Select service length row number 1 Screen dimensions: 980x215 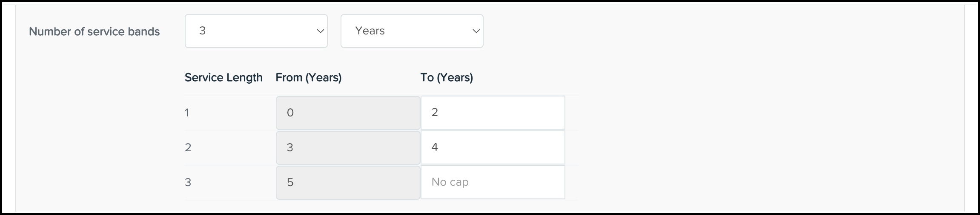(187, 113)
